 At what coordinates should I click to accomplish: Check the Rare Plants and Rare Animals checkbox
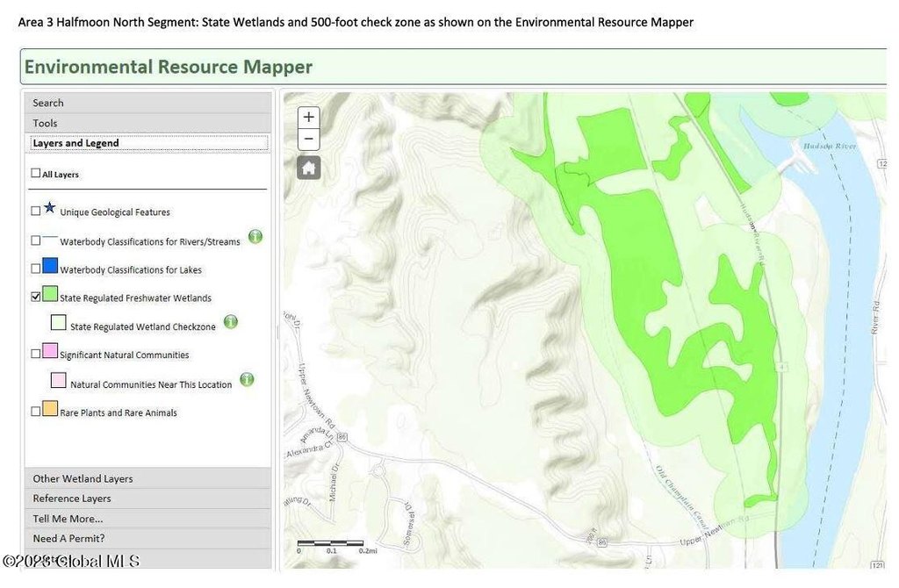click(x=36, y=411)
